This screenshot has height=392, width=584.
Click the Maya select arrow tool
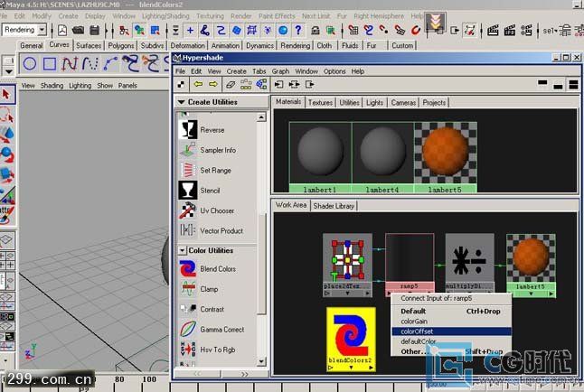[x=6, y=94]
